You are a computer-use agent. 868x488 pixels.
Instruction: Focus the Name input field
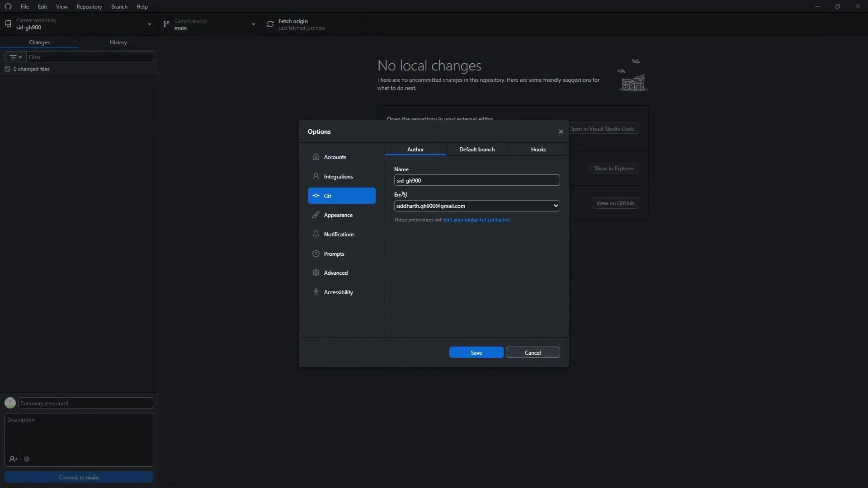477,180
